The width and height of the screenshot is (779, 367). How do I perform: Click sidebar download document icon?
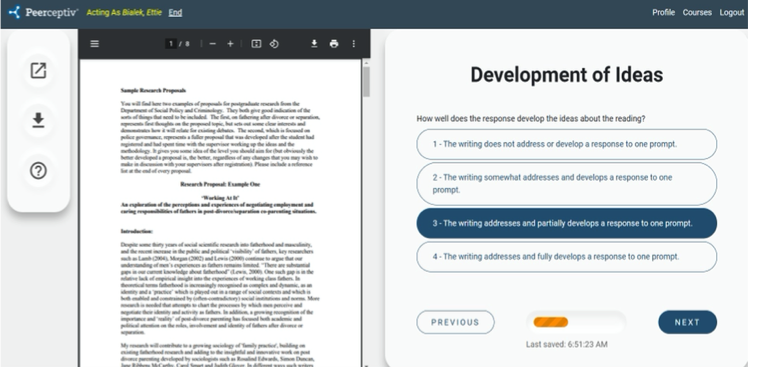pos(38,121)
